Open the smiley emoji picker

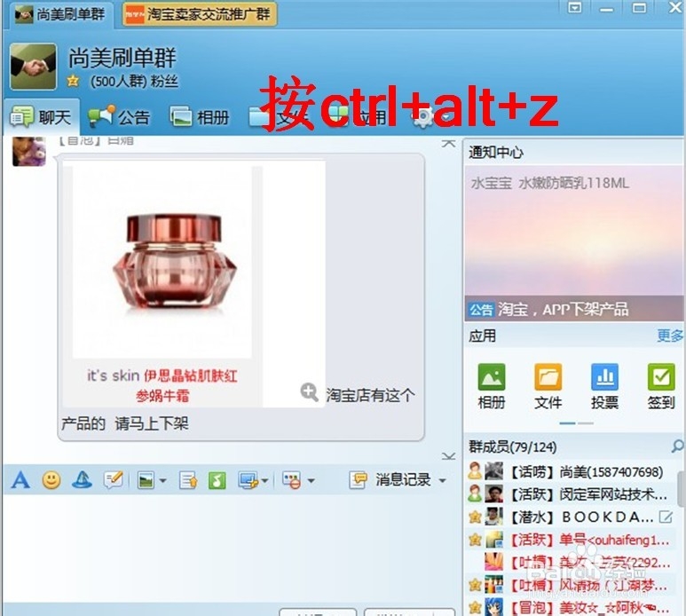pos(51,480)
